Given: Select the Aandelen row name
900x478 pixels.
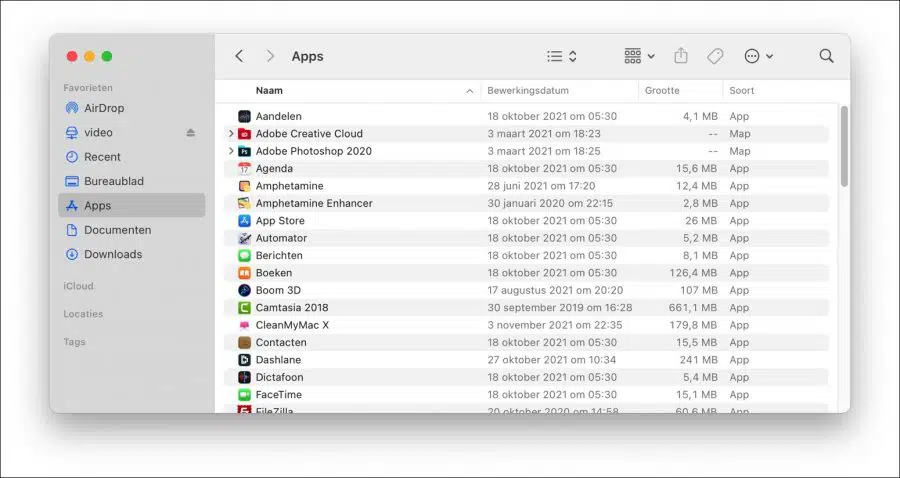Looking at the screenshot, I should click(x=278, y=116).
